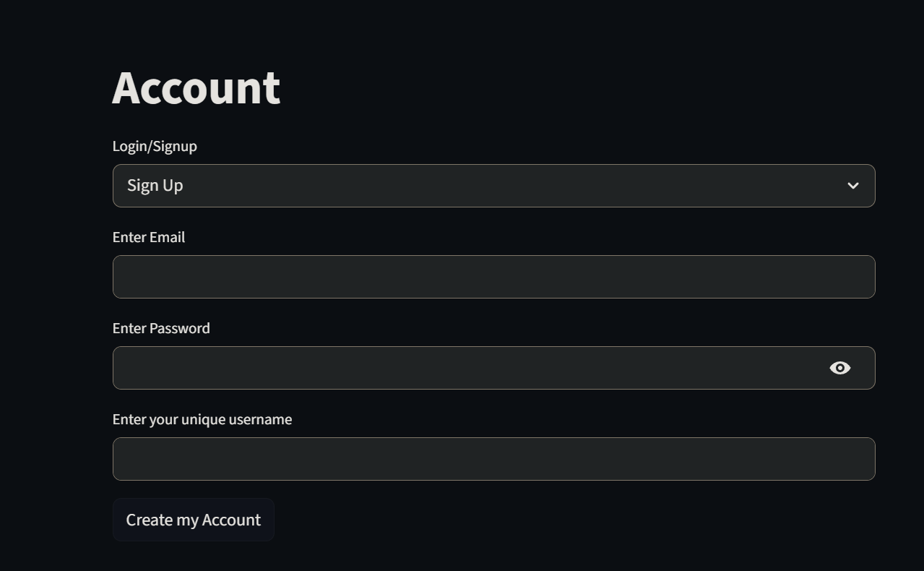Click the "Account" page heading
924x571 pixels.
196,88
